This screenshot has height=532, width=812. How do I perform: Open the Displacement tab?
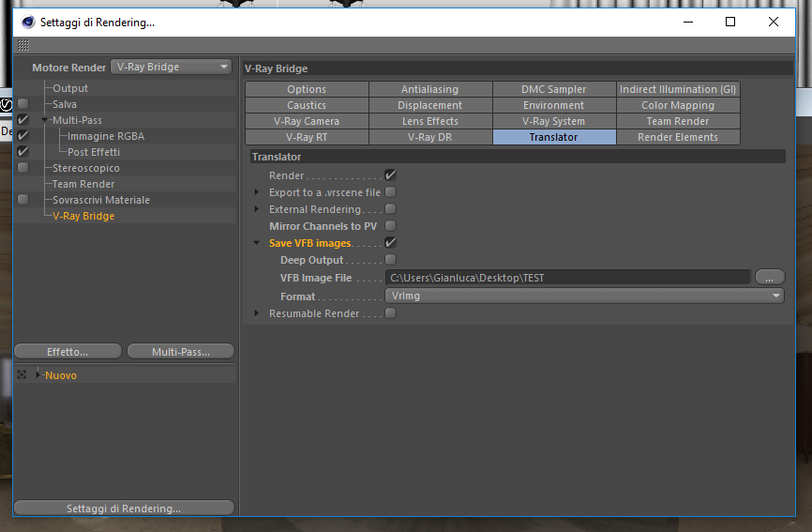click(429, 105)
